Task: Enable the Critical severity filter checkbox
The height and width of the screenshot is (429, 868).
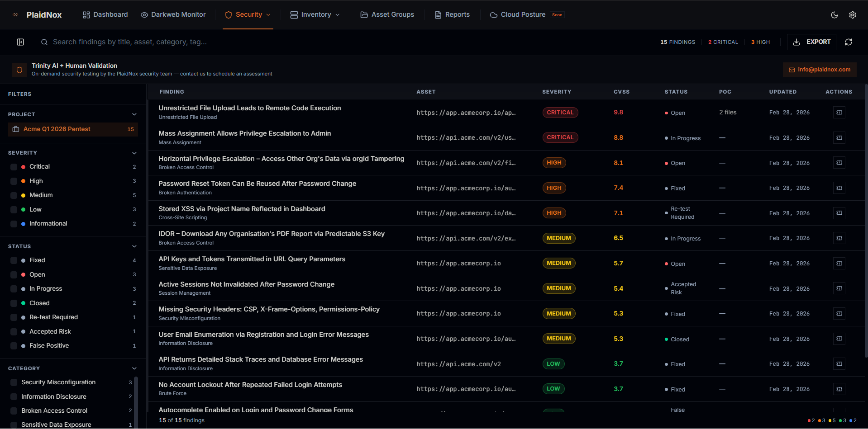Action: coord(14,167)
